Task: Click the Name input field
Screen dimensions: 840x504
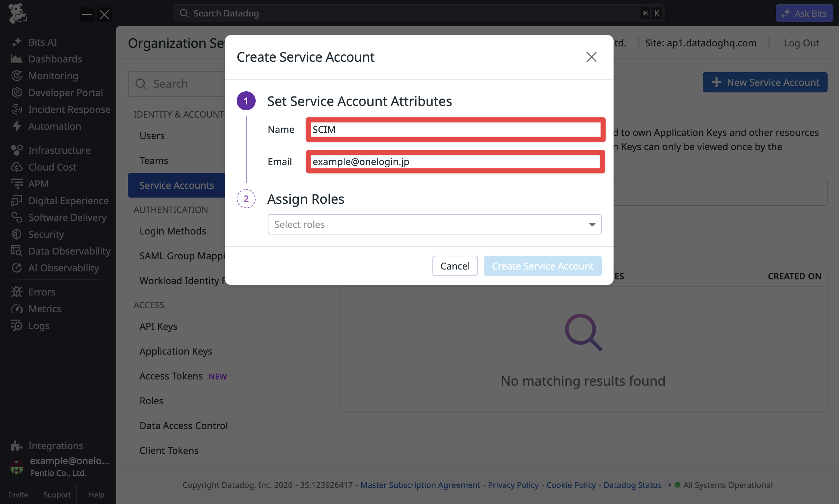Action: [455, 130]
